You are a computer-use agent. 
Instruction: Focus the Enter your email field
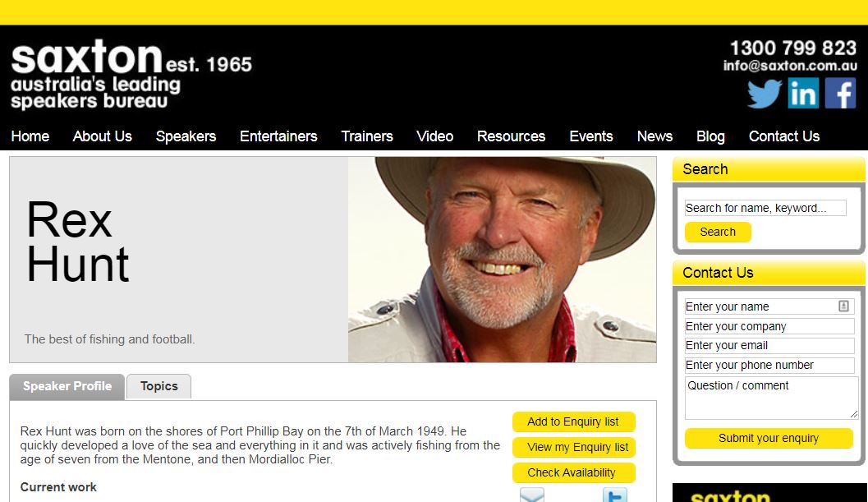click(769, 345)
